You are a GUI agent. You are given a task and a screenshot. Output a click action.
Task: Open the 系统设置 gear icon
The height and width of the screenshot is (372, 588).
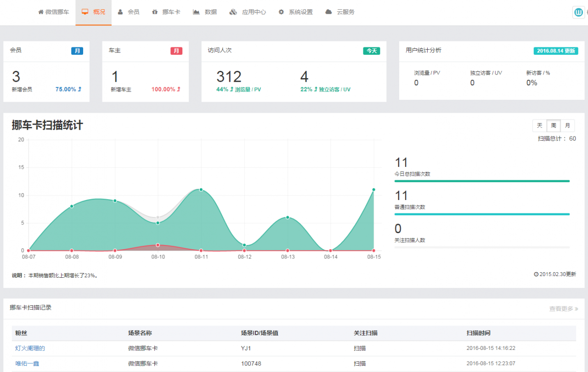(281, 12)
